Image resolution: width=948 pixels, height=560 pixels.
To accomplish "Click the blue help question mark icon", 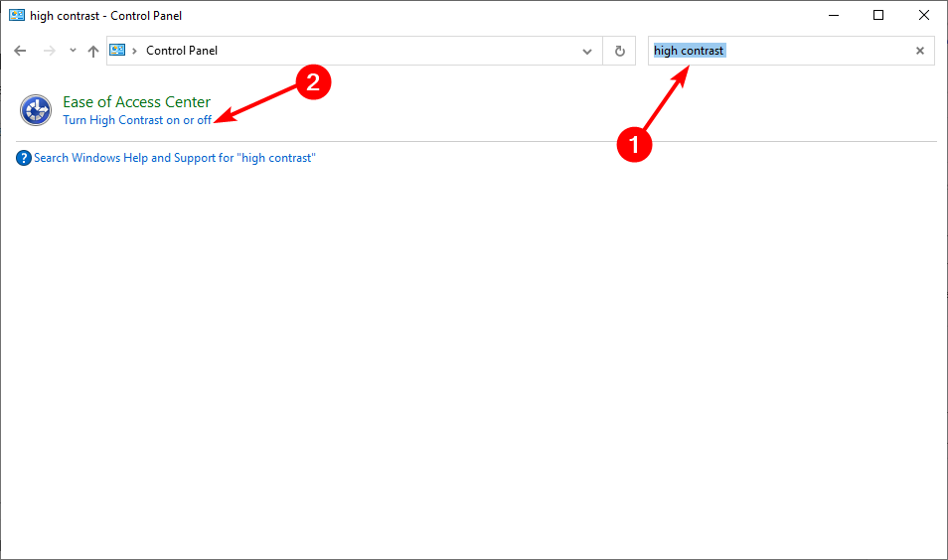I will 24,158.
